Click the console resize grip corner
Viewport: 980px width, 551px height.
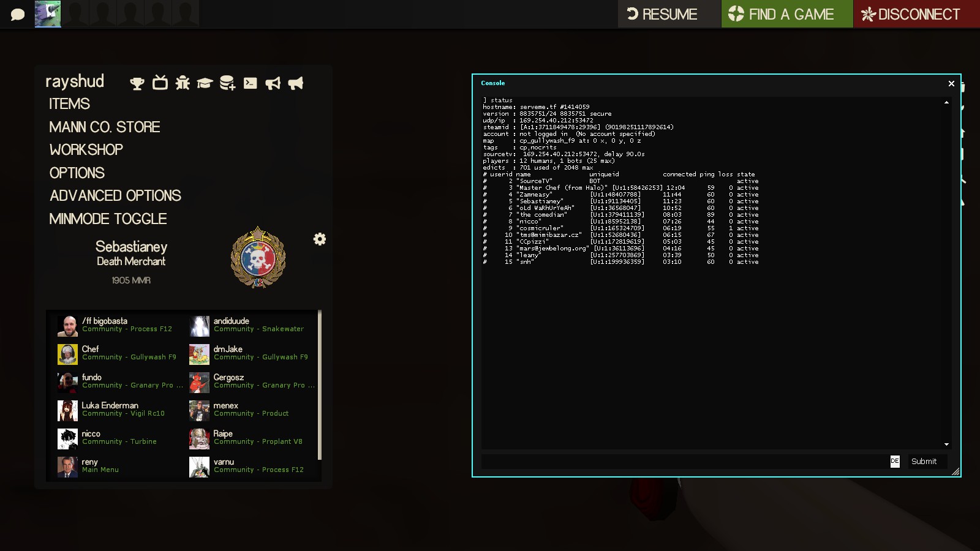[956, 471]
